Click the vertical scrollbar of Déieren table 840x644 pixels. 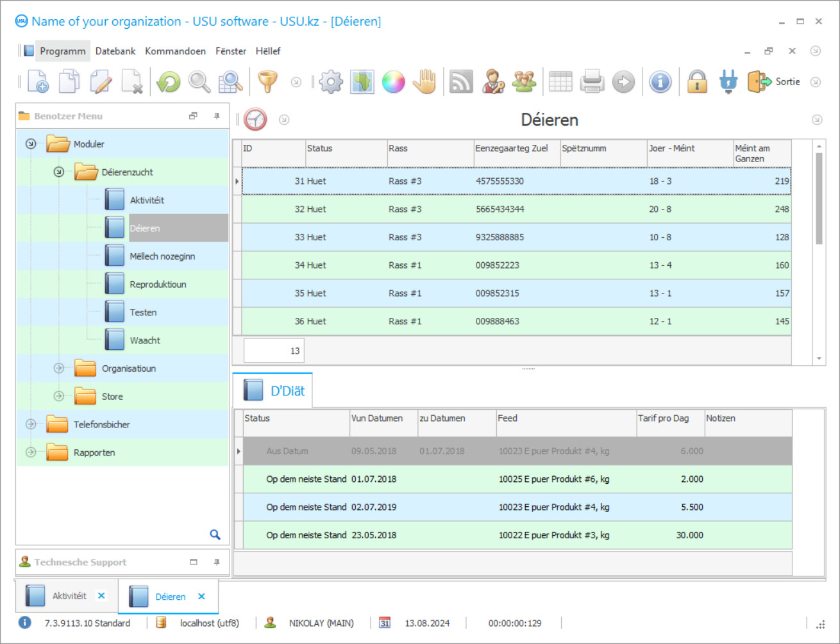[x=819, y=199]
